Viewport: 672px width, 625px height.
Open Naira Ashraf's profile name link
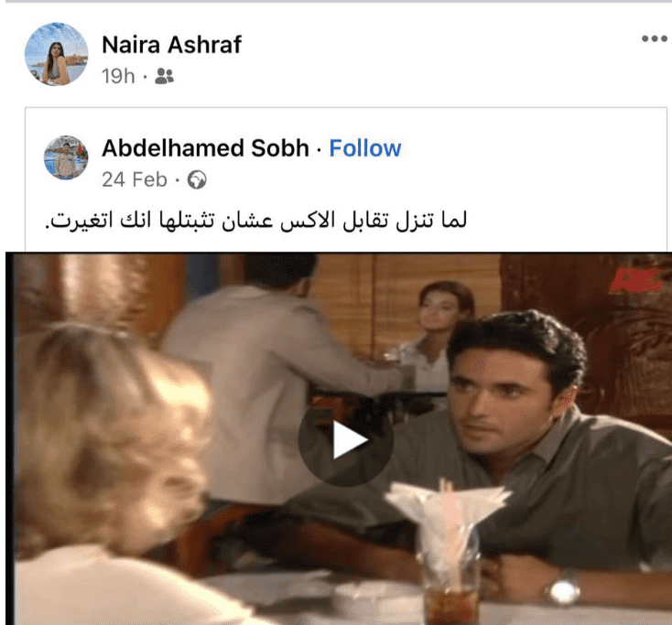171,45
